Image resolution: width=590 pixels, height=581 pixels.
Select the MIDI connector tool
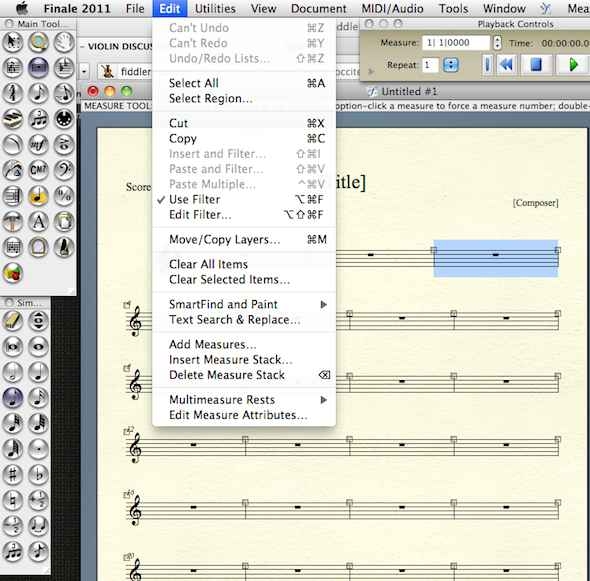coord(64,119)
